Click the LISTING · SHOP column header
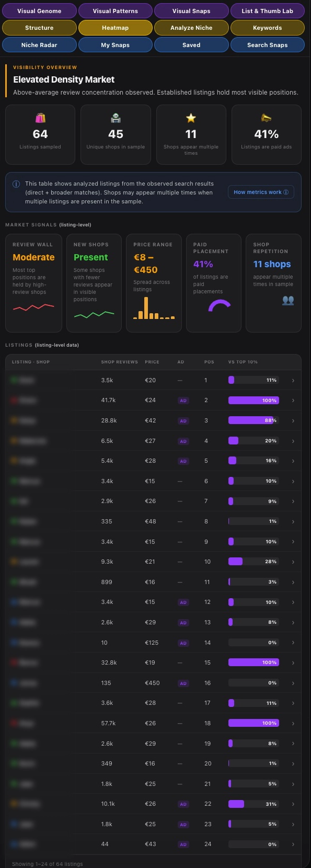This screenshot has height=868, width=311. (31, 362)
